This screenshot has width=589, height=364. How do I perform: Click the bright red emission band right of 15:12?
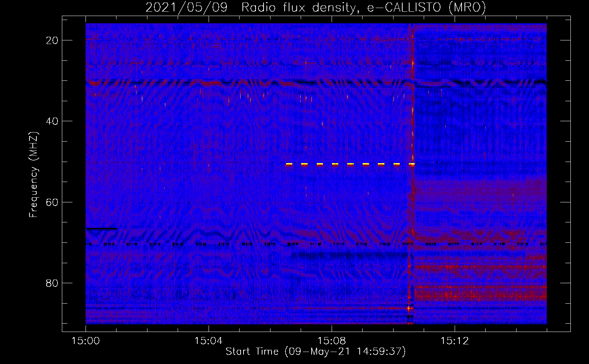(x=481, y=292)
